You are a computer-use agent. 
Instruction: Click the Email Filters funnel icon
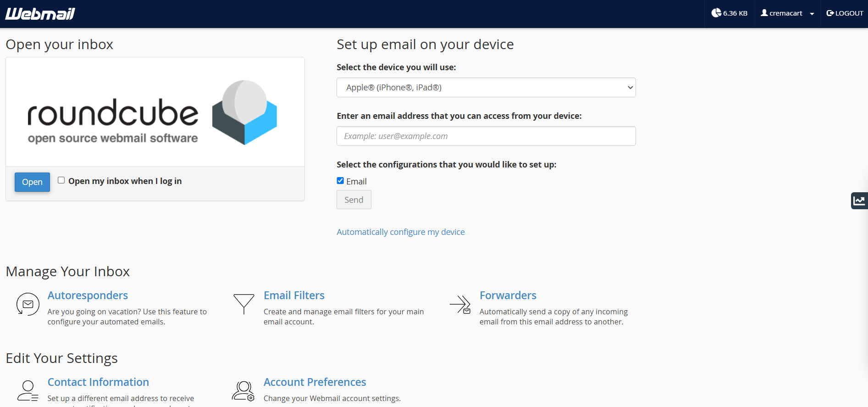pos(244,304)
